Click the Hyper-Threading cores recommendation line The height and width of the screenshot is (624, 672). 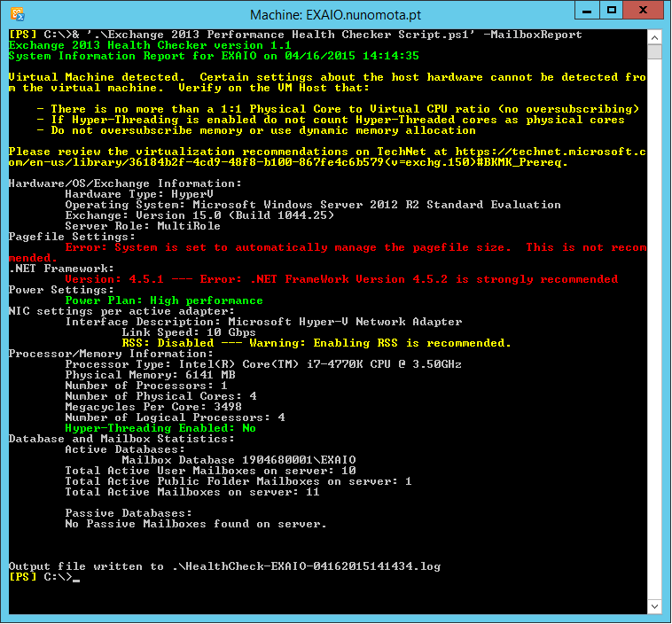coord(331,120)
